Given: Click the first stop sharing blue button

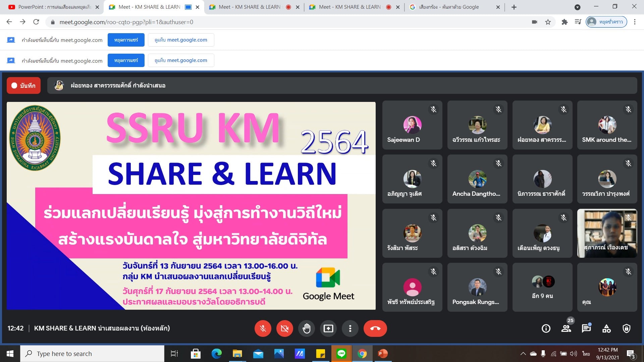Looking at the screenshot, I should (x=126, y=40).
